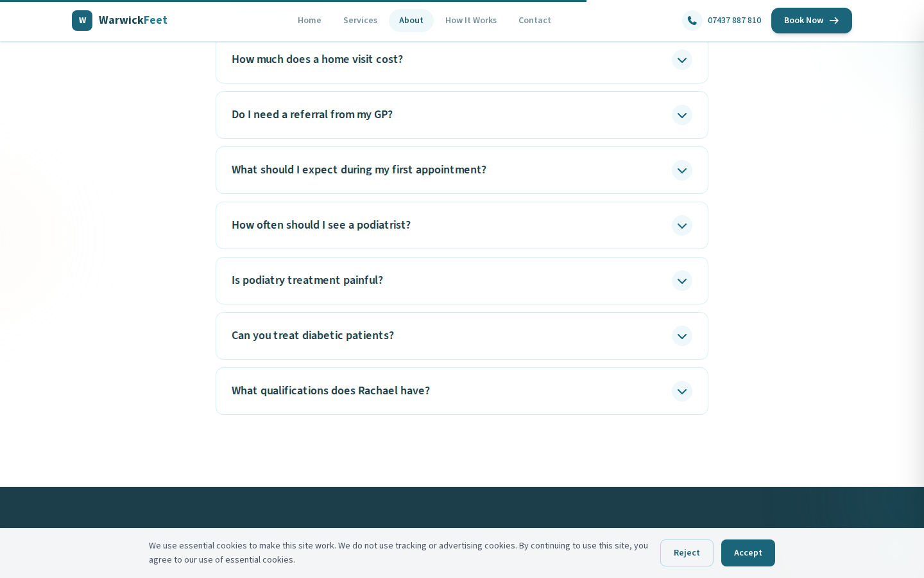
Task: Click the chevron icon for home visit cost
Action: [x=681, y=60]
